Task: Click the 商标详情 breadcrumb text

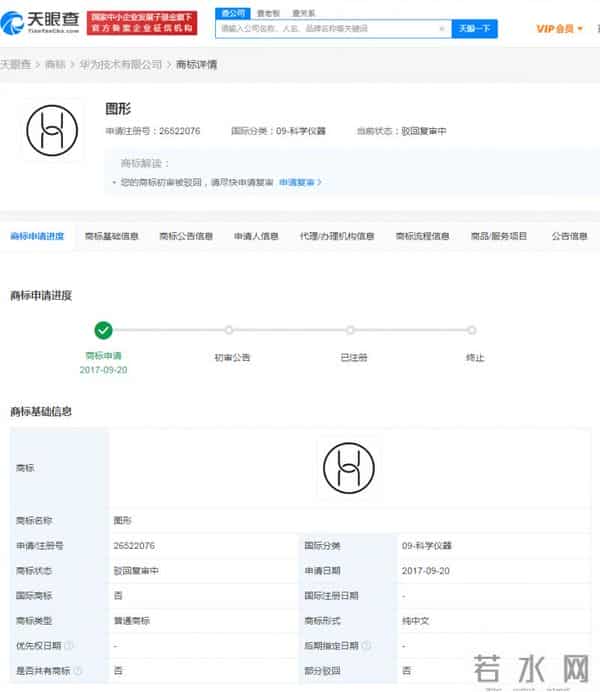Action: tap(196, 64)
